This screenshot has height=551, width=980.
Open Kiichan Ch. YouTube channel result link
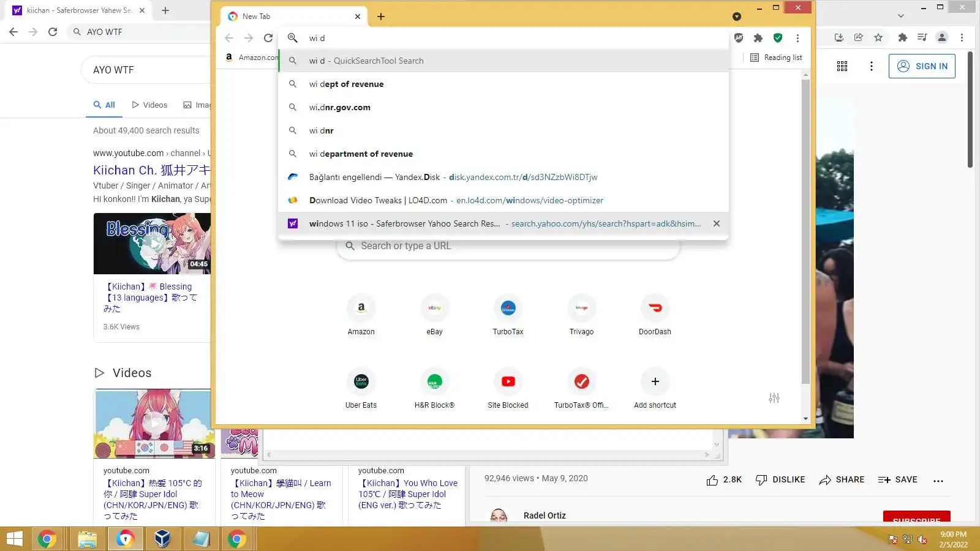[x=151, y=170]
